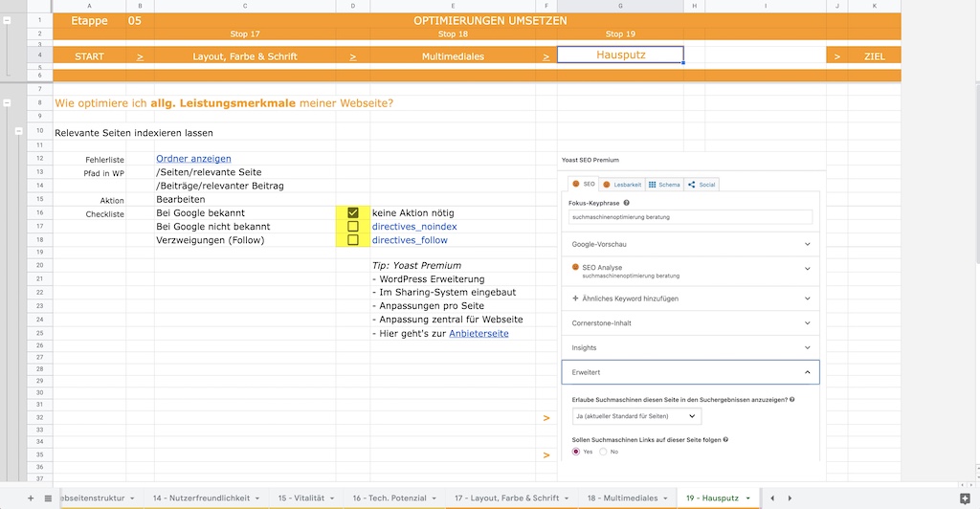Open the Ordner anzeigen link

[x=193, y=159]
